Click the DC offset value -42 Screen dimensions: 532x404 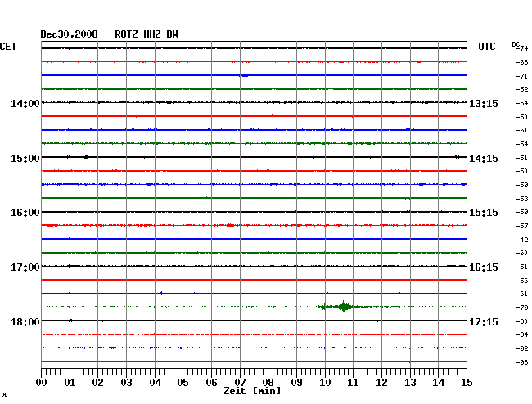522,240
